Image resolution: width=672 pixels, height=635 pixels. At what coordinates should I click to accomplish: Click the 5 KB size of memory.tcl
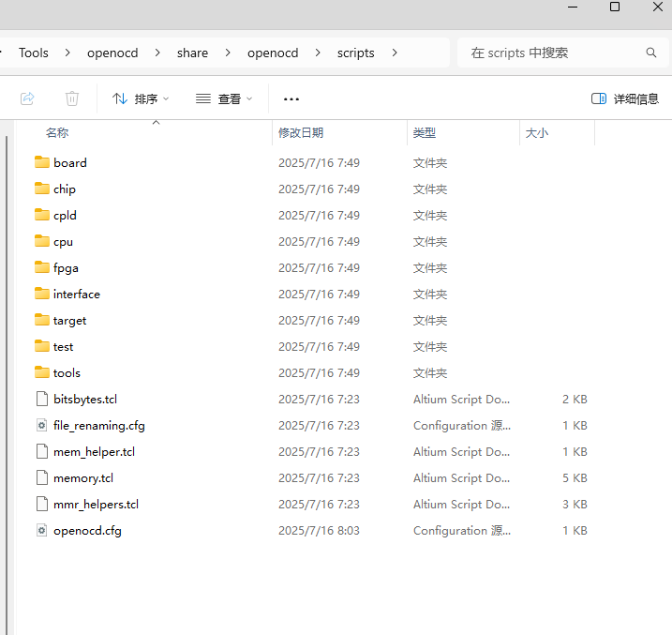(575, 478)
